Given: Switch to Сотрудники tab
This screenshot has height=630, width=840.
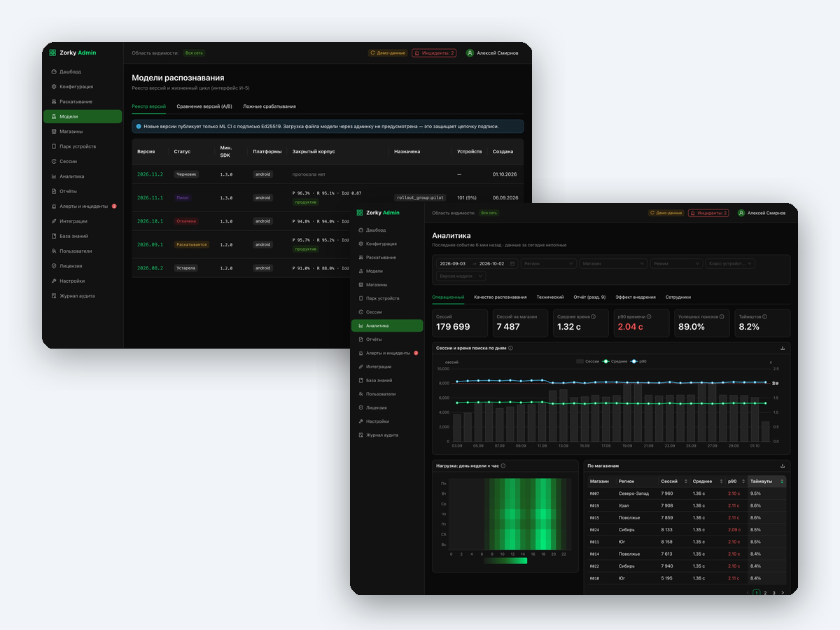Looking at the screenshot, I should point(678,297).
